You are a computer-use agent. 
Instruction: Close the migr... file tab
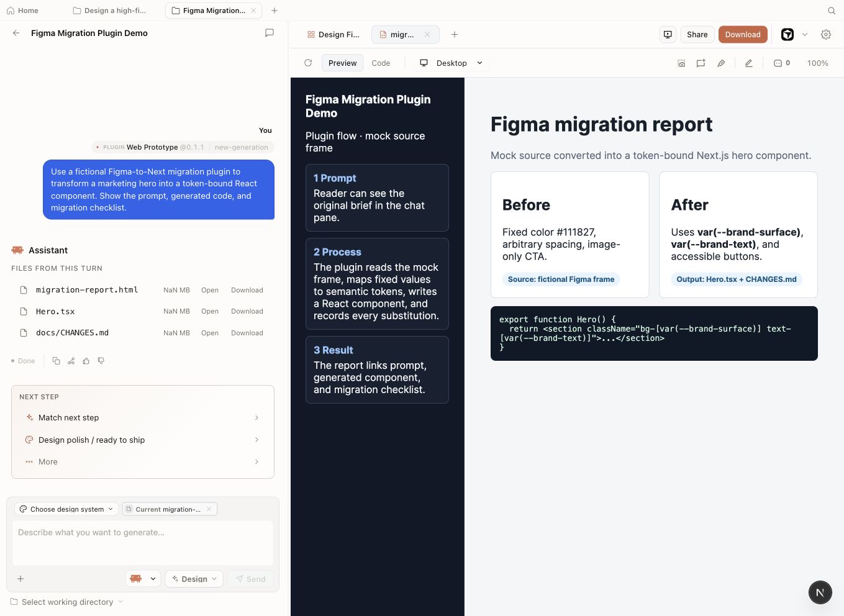pos(427,35)
